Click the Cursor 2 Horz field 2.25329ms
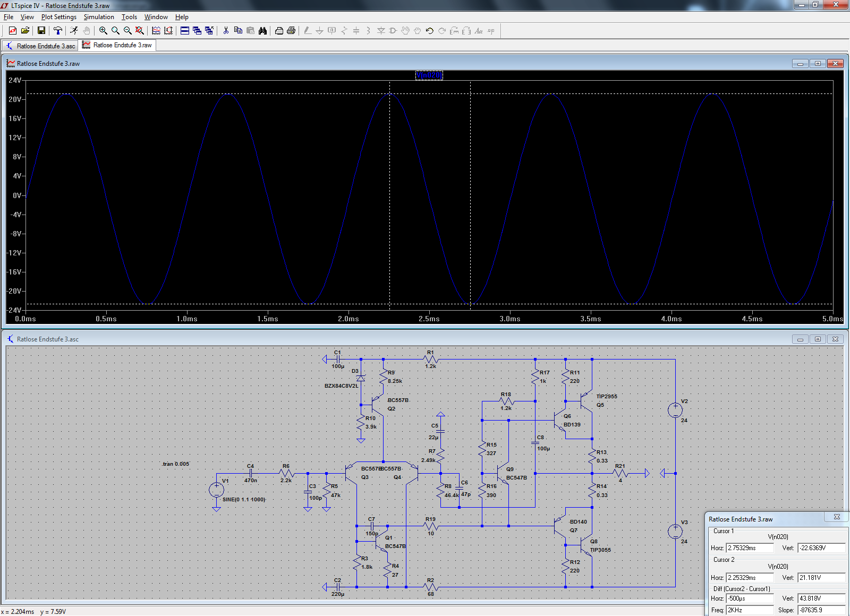The width and height of the screenshot is (850, 616). (750, 577)
